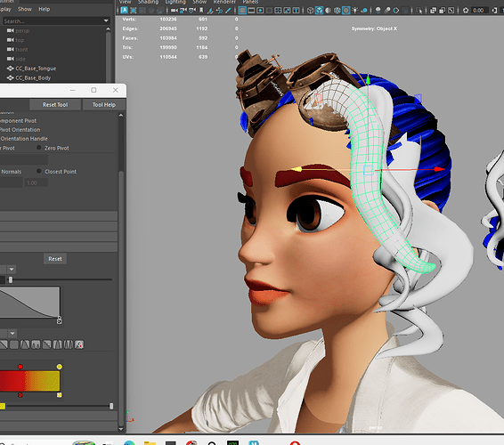Image resolution: width=504 pixels, height=445 pixels.
Task: Toggle the viewport grid display icon
Action: pos(242,11)
